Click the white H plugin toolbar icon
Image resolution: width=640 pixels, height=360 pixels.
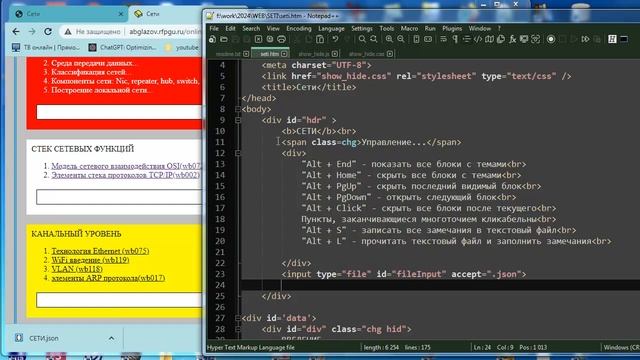(x=612, y=39)
